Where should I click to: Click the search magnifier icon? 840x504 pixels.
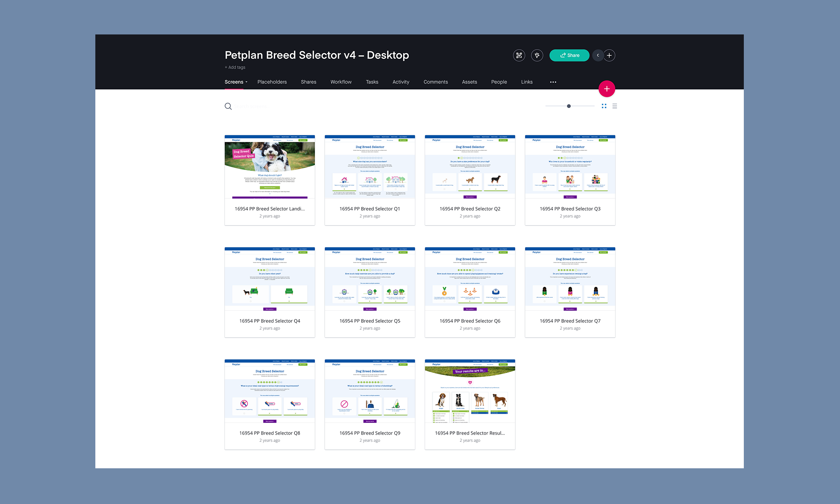point(228,106)
